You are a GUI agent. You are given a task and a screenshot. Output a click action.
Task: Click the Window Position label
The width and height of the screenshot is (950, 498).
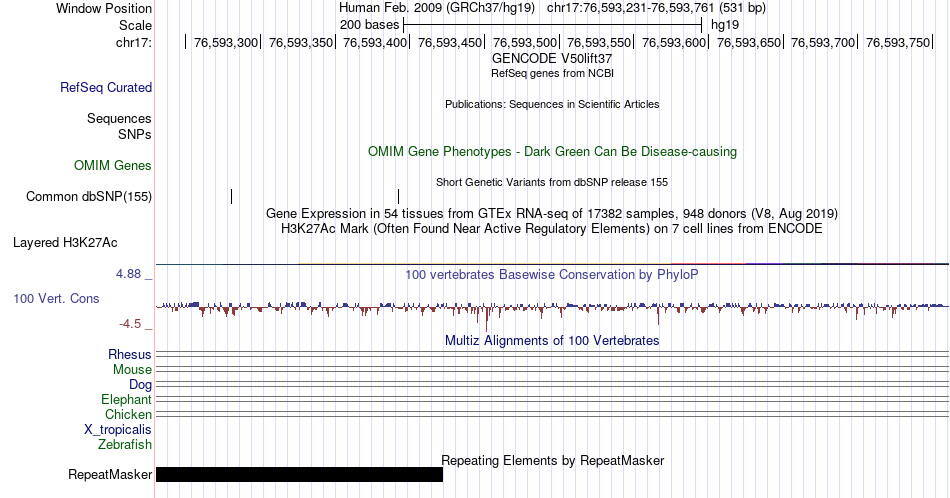tap(104, 8)
